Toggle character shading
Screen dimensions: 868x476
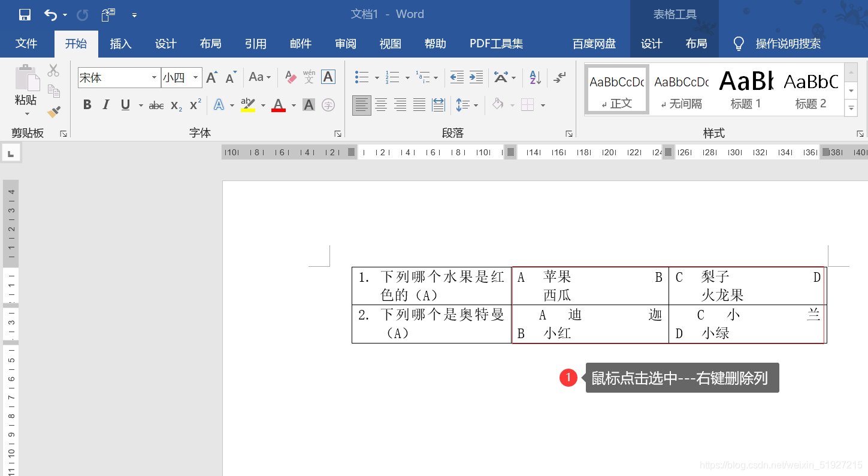coord(309,105)
